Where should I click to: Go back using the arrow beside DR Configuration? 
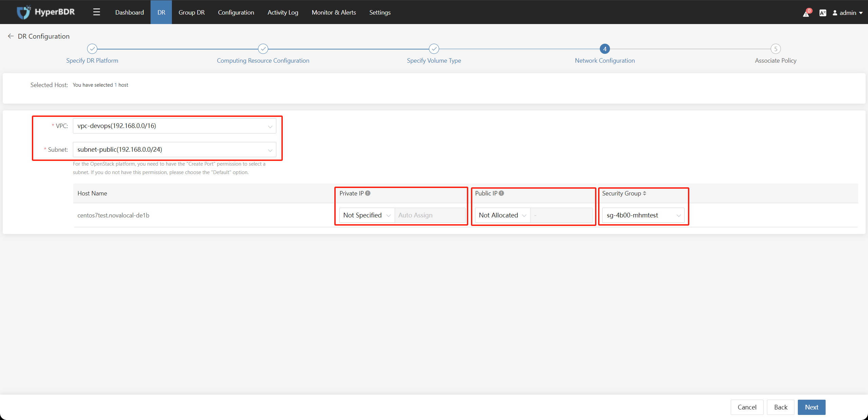(11, 36)
